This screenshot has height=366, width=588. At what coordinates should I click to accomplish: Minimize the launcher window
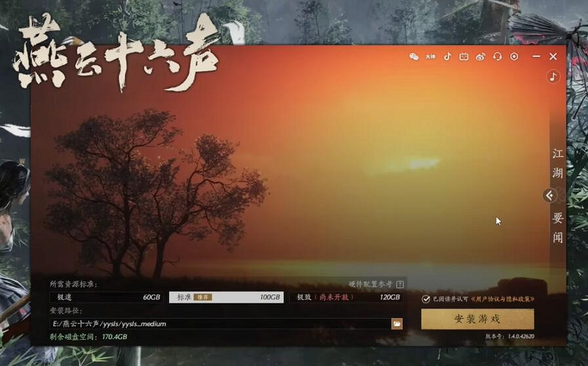tap(537, 56)
